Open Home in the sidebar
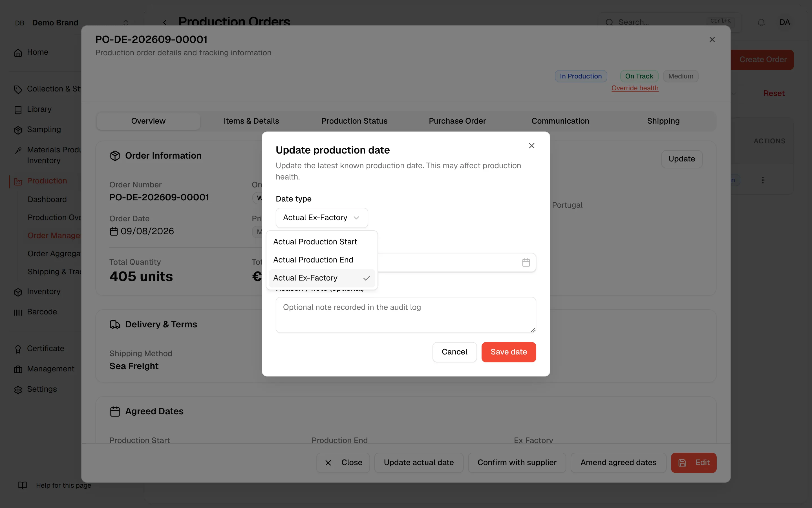 [37, 52]
